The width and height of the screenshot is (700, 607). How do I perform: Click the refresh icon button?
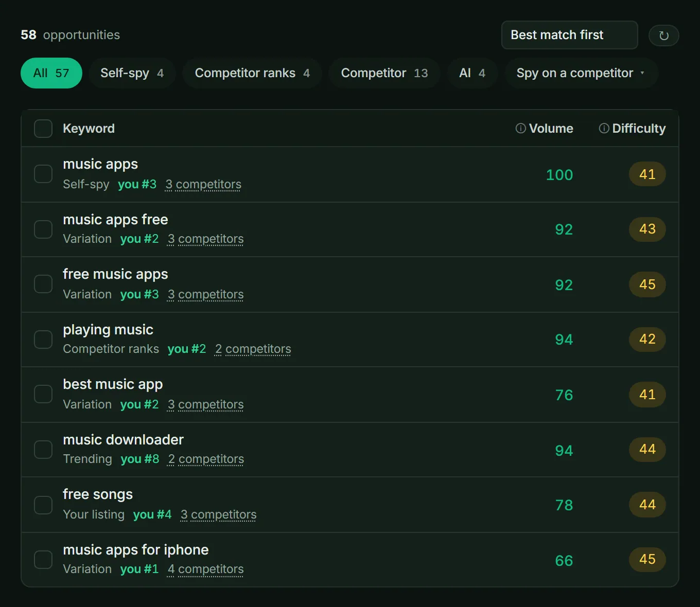point(663,35)
